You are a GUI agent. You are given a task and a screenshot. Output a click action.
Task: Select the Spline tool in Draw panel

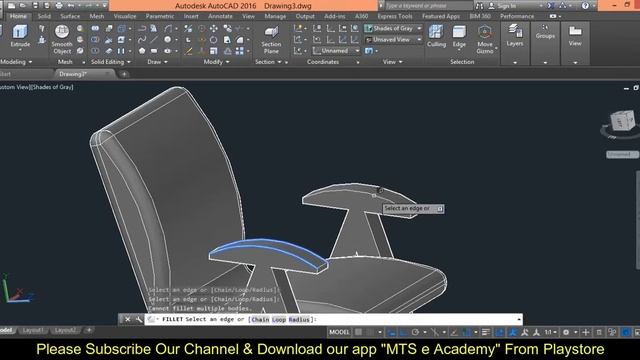pyautogui.click(x=142, y=40)
